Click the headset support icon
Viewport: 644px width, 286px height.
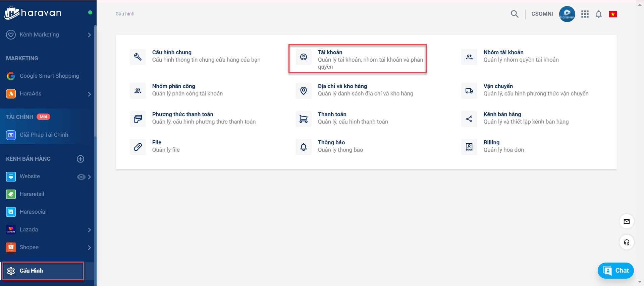(x=627, y=242)
